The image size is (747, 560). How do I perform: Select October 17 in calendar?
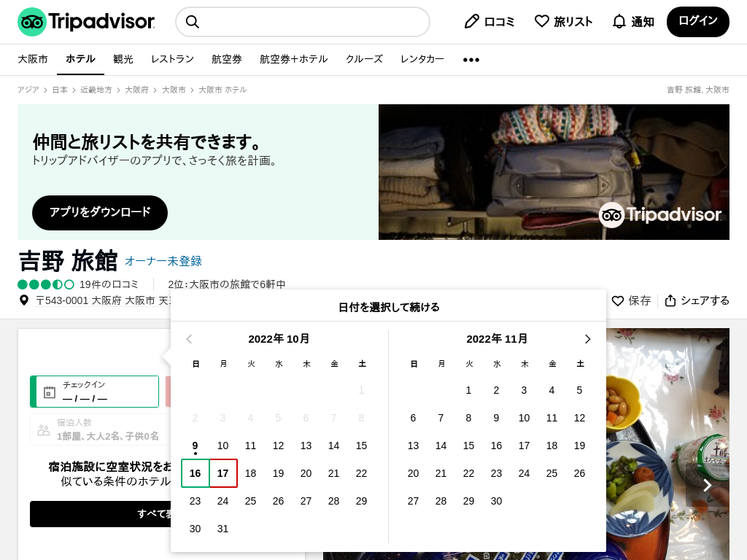pyautogui.click(x=223, y=473)
